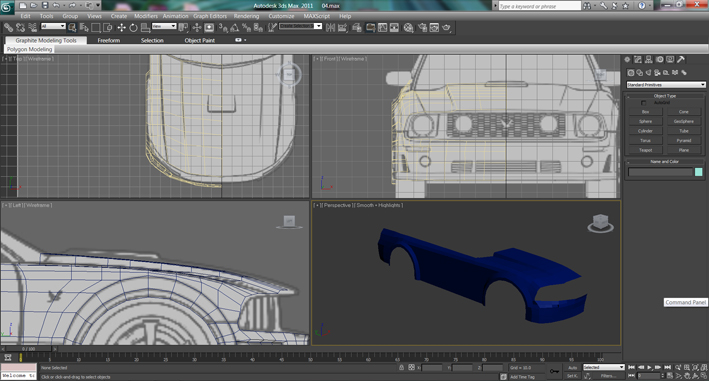
Task: Collapse the Object Type rollout
Action: pyautogui.click(x=665, y=96)
